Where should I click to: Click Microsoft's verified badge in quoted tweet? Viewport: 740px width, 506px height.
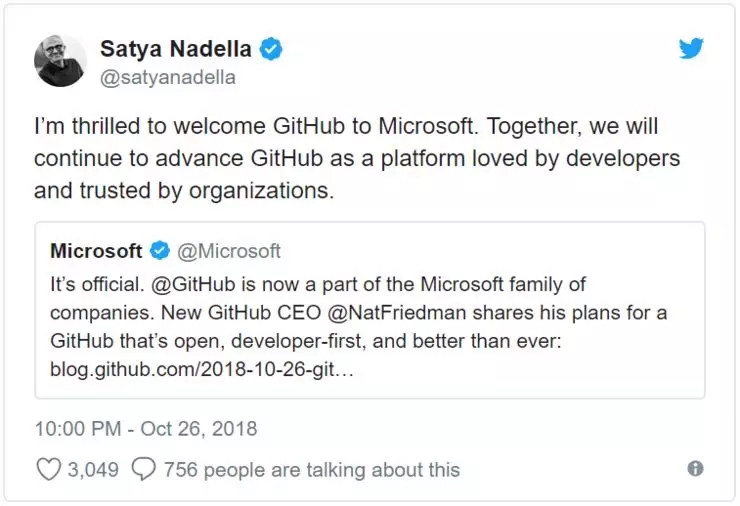coord(160,251)
